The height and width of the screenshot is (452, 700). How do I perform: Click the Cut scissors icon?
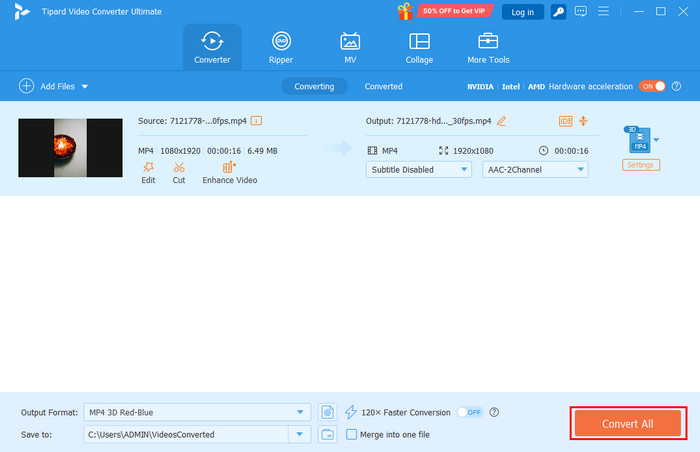coord(179,167)
